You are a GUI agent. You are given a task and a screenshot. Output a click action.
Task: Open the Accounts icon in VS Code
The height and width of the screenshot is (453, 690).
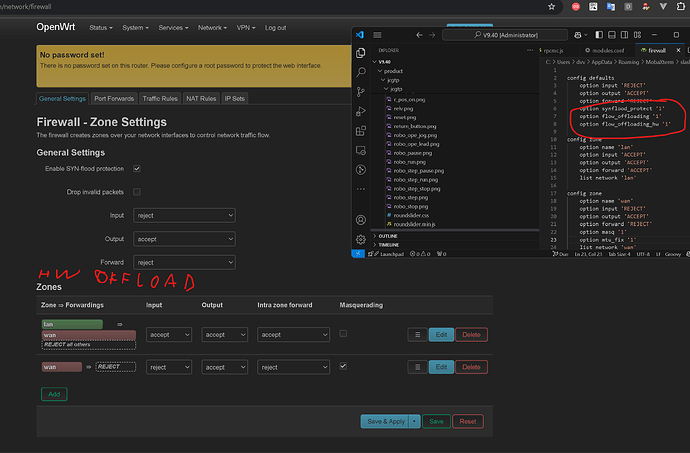(361, 220)
